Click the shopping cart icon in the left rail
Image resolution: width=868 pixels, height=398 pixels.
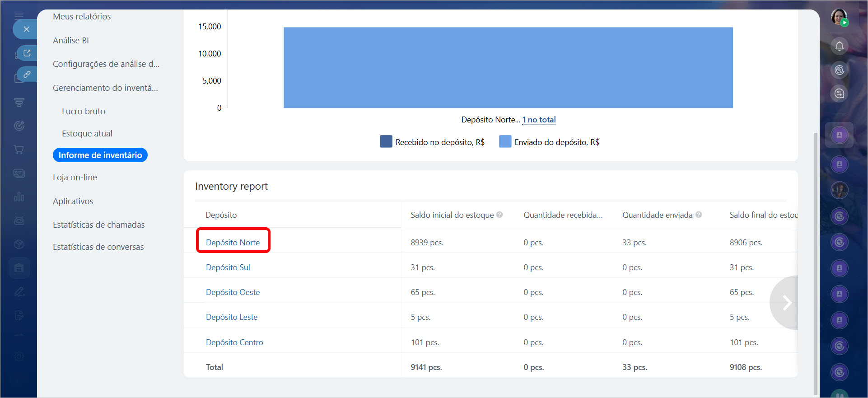(19, 150)
